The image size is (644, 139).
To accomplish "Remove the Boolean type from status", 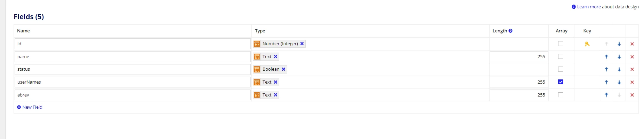I will tap(284, 69).
